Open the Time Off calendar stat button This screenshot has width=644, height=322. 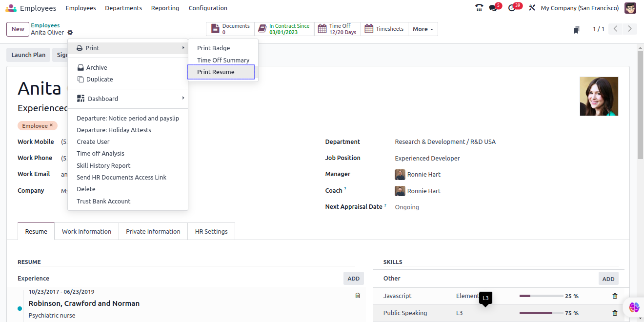click(337, 29)
